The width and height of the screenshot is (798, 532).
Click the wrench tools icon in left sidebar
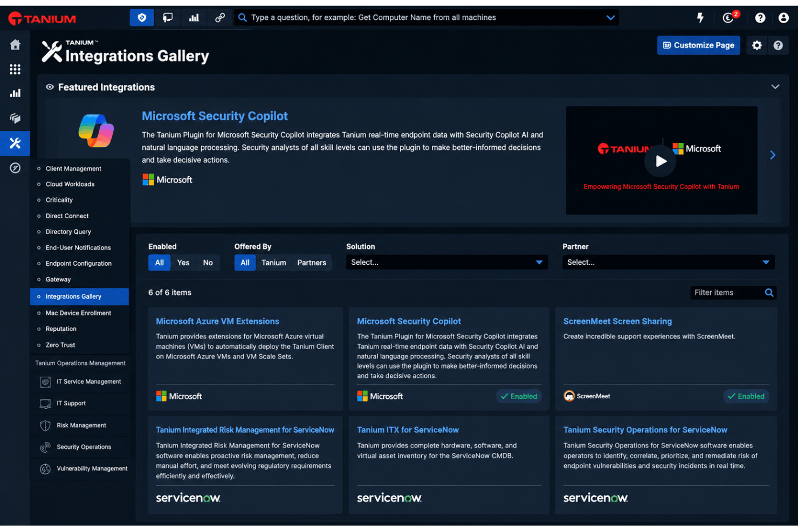pos(15,143)
